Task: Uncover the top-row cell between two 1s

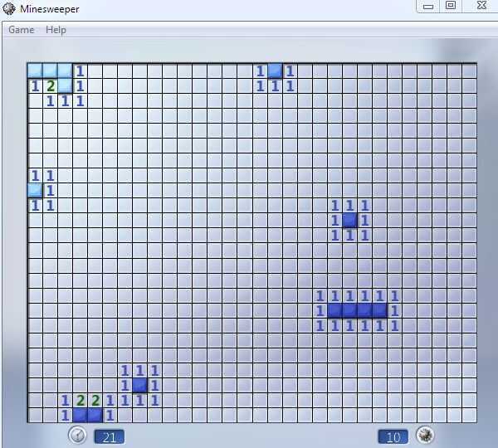Action: click(x=275, y=71)
